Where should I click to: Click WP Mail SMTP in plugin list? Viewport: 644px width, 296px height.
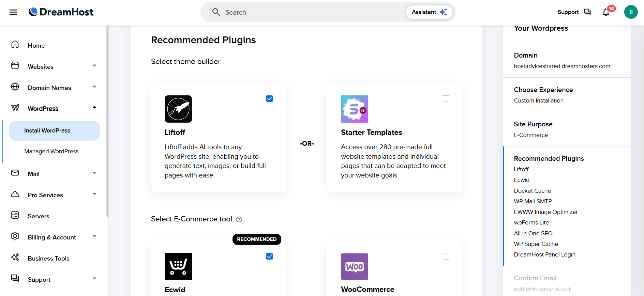pyautogui.click(x=533, y=201)
